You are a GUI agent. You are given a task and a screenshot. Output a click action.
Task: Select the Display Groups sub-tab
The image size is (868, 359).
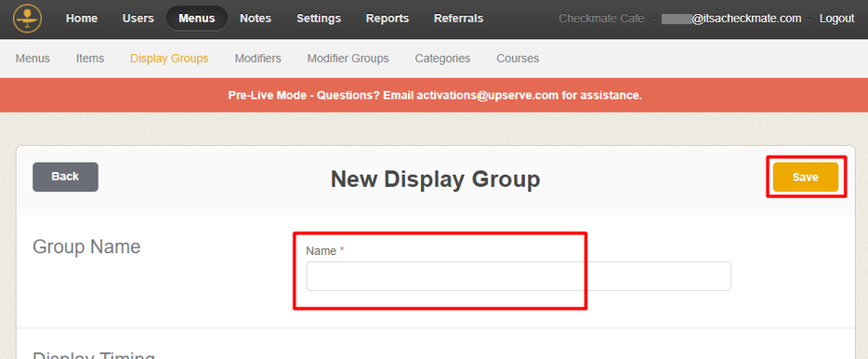pos(169,59)
